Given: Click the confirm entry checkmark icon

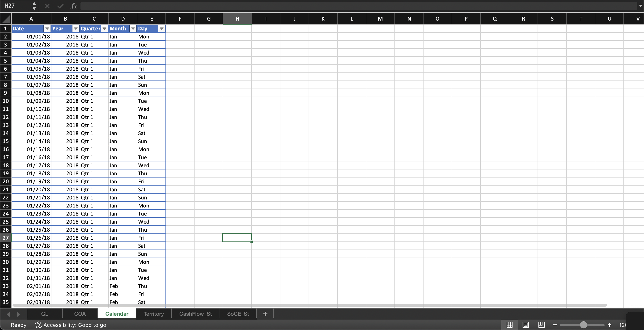Looking at the screenshot, I should pos(60,6).
